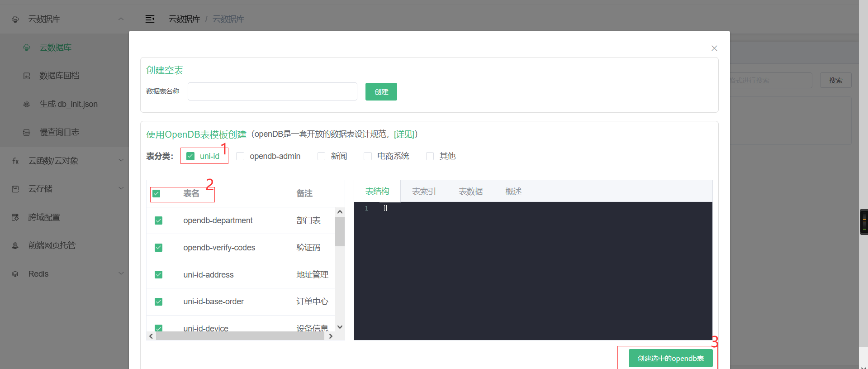Open 跨域配置 in the sidebar
Viewport: 868px width, 369px height.
pyautogui.click(x=44, y=217)
